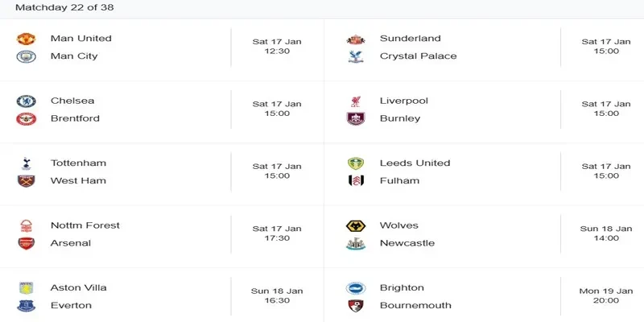
Task: Click the Everton club badge
Action: click(x=26, y=306)
